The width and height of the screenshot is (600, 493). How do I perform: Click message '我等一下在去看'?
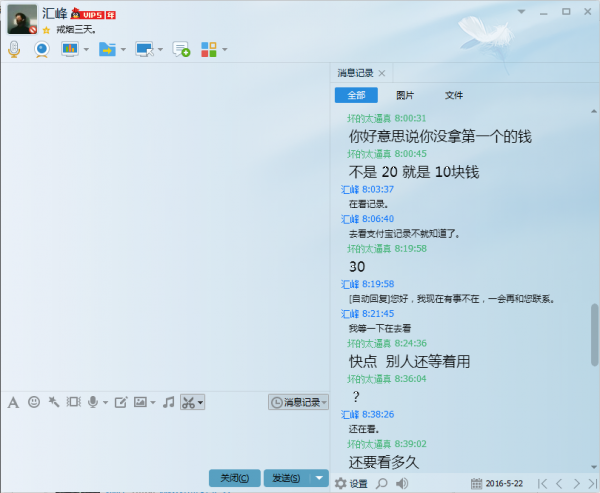tap(380, 328)
